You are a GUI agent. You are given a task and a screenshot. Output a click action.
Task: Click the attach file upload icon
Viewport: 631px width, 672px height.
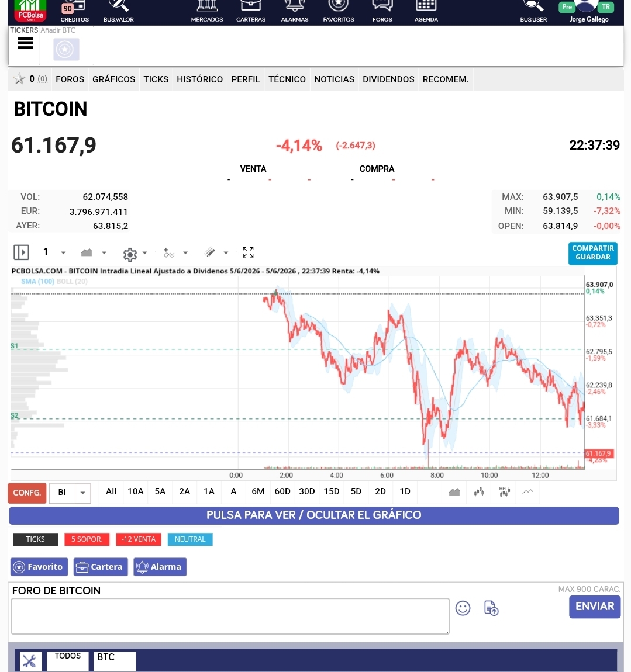[x=491, y=608]
